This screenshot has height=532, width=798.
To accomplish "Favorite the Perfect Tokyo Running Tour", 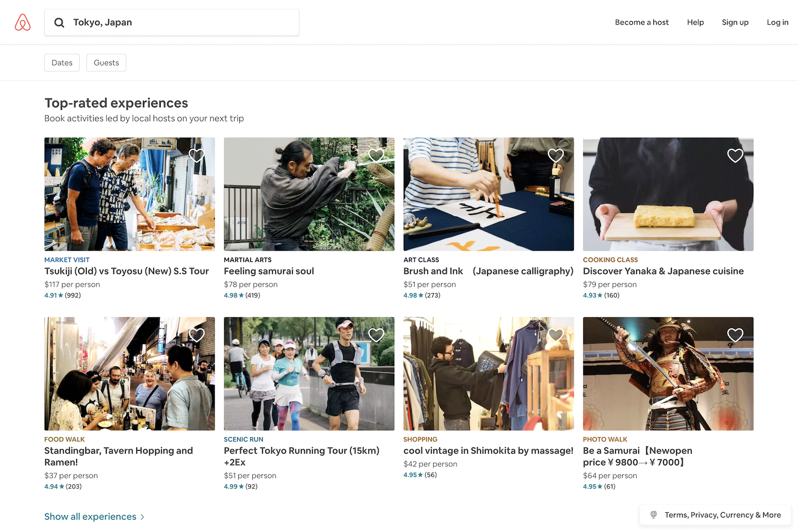I will (376, 335).
